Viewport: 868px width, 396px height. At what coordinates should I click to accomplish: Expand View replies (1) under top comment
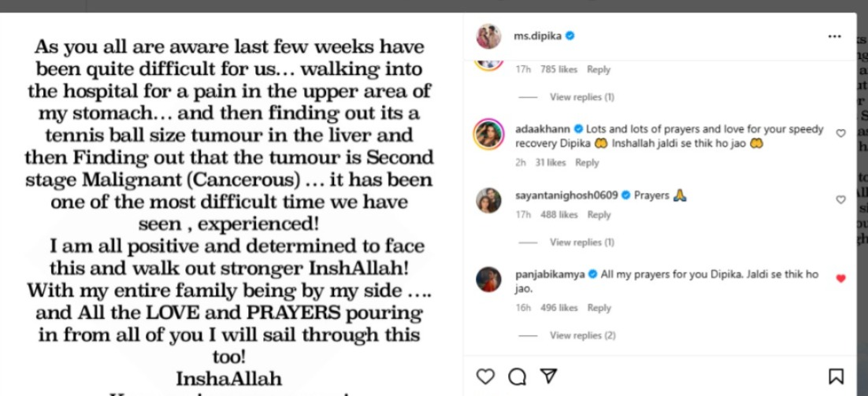[x=581, y=97]
